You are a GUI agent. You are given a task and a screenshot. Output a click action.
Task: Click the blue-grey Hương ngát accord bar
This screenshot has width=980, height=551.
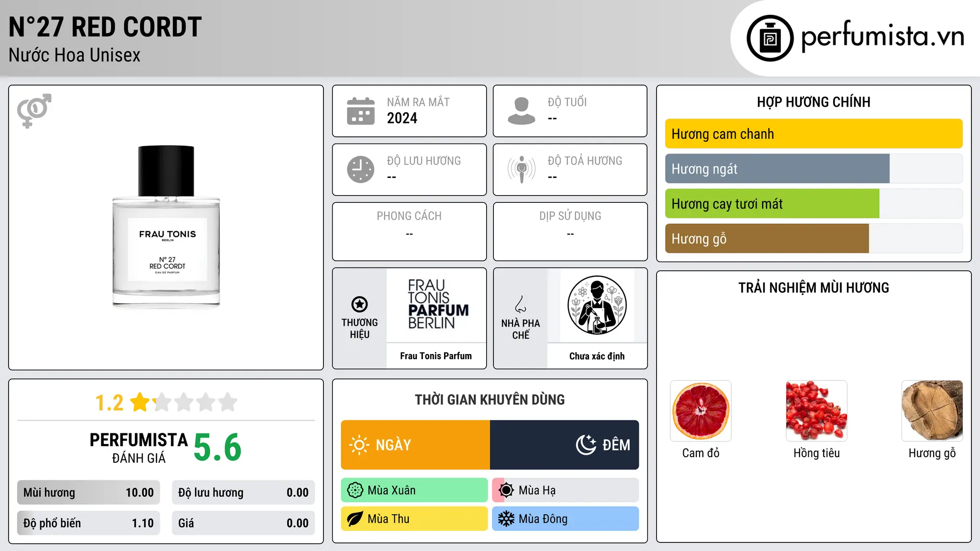[777, 169]
